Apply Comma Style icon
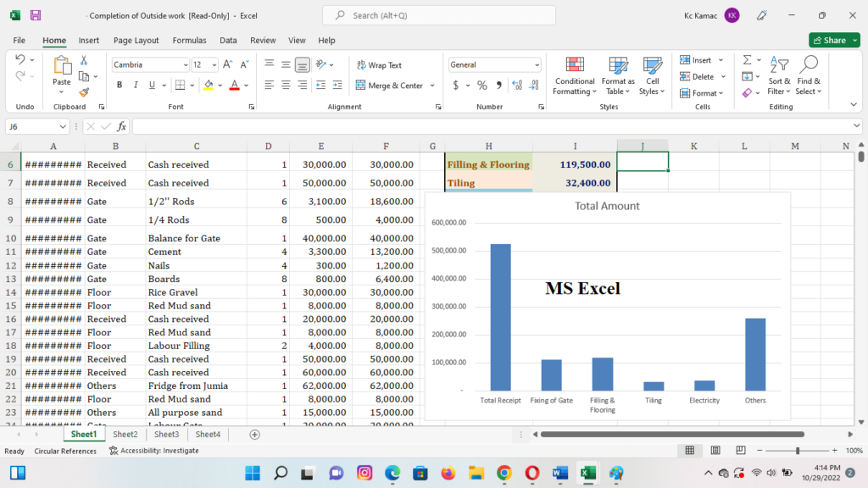 click(x=499, y=86)
